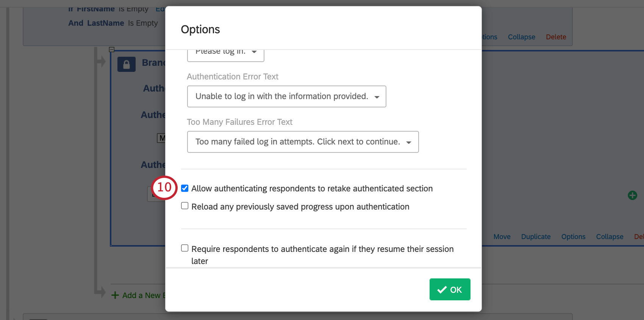The image size is (644, 320).
Task: Click the Duplicate link in the action row
Action: pyautogui.click(x=536, y=236)
